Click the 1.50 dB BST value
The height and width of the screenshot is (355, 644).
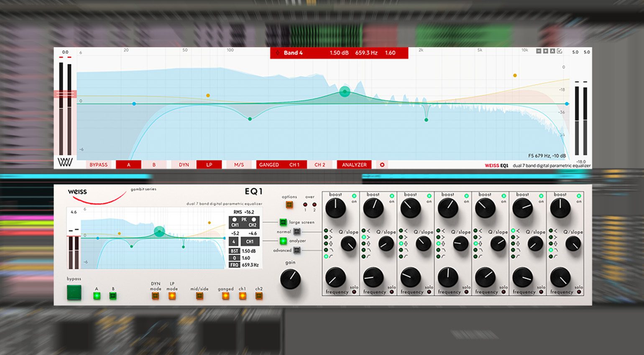coord(249,251)
